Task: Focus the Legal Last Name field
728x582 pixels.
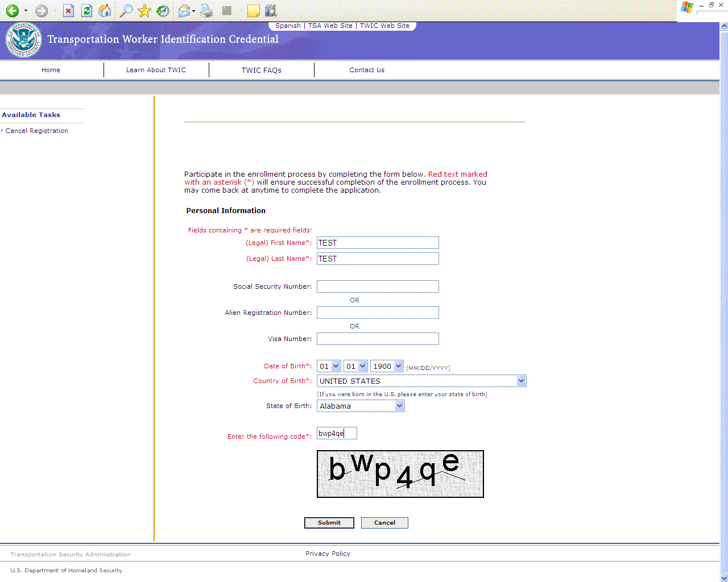Action: [378, 259]
